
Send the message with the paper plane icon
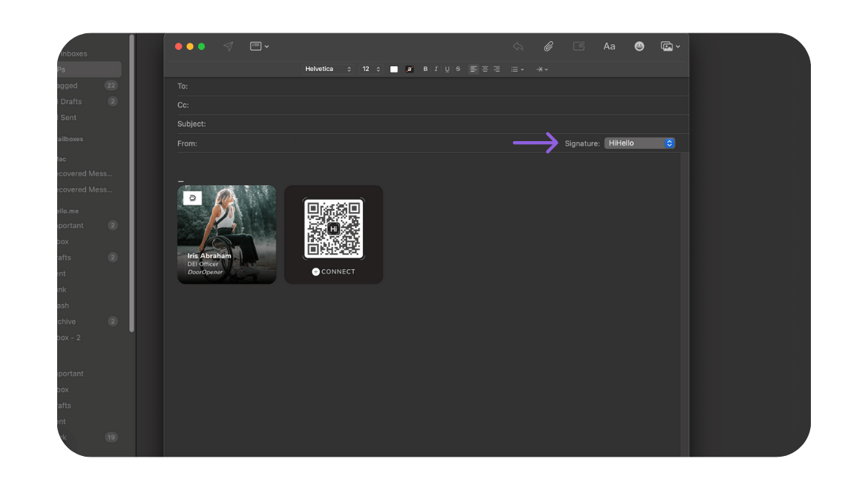coord(229,46)
